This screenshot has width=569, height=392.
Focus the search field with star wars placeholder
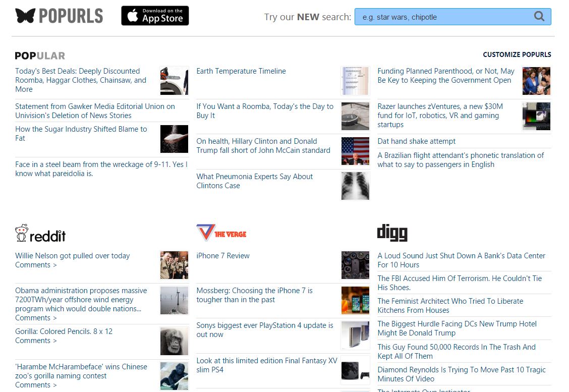tap(453, 17)
